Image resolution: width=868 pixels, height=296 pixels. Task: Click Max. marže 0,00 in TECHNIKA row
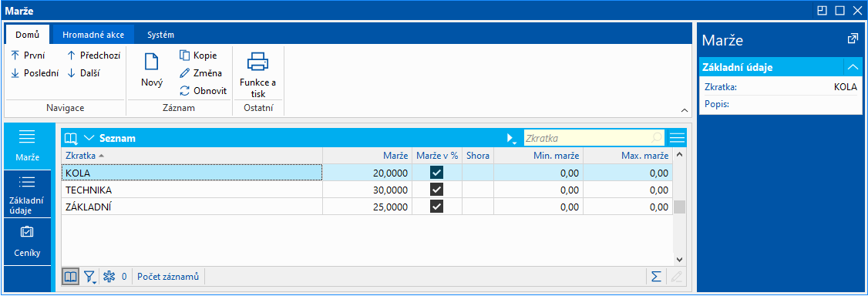658,190
